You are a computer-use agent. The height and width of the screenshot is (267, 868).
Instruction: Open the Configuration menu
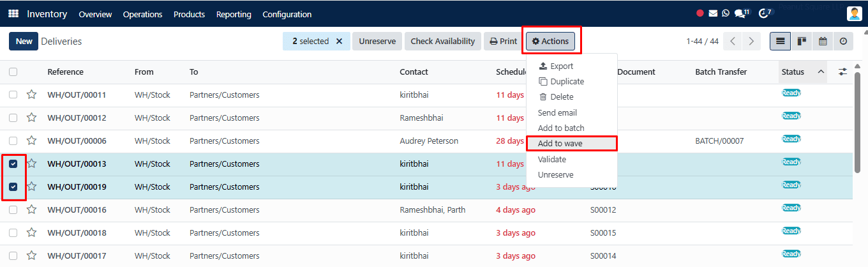pyautogui.click(x=287, y=14)
